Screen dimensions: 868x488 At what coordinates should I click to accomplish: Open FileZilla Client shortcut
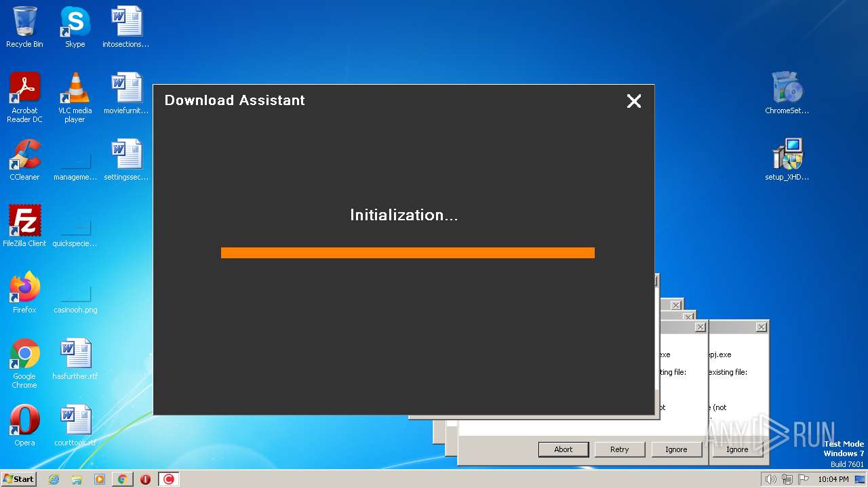click(x=24, y=226)
